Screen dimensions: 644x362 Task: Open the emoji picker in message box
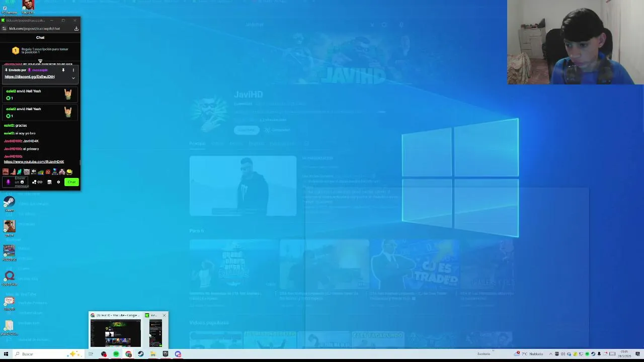(x=22, y=182)
